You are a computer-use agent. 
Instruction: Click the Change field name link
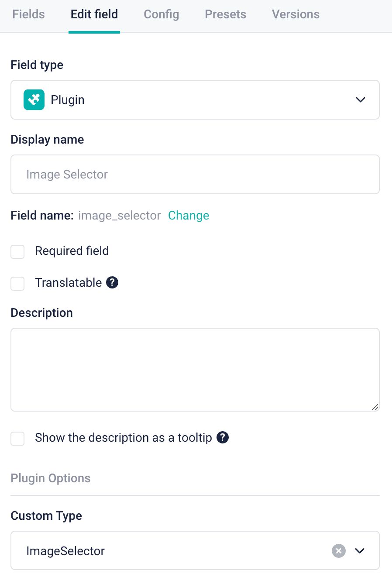(x=189, y=216)
